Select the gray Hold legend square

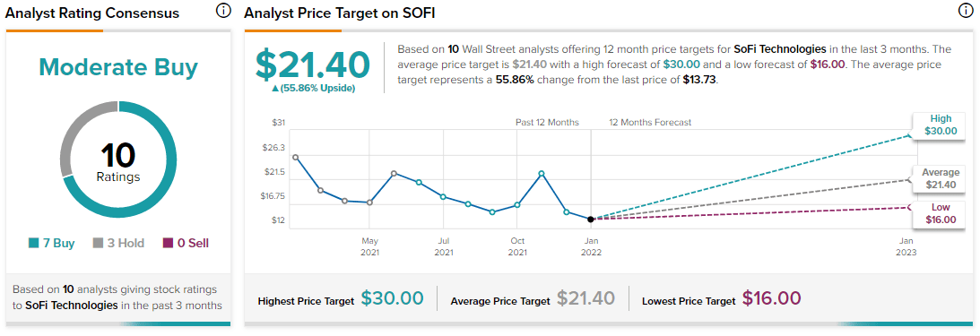tap(98, 243)
